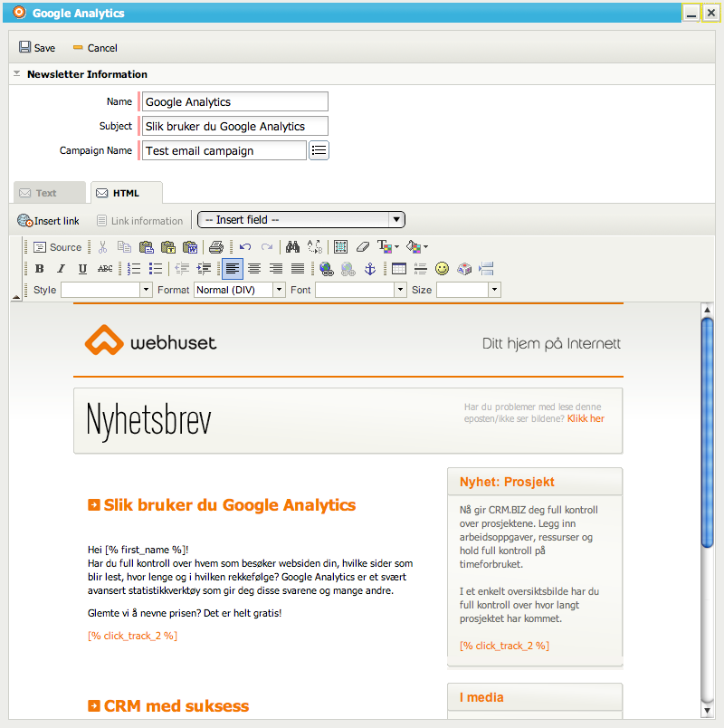Open the Insert field dropdown

pos(301,220)
